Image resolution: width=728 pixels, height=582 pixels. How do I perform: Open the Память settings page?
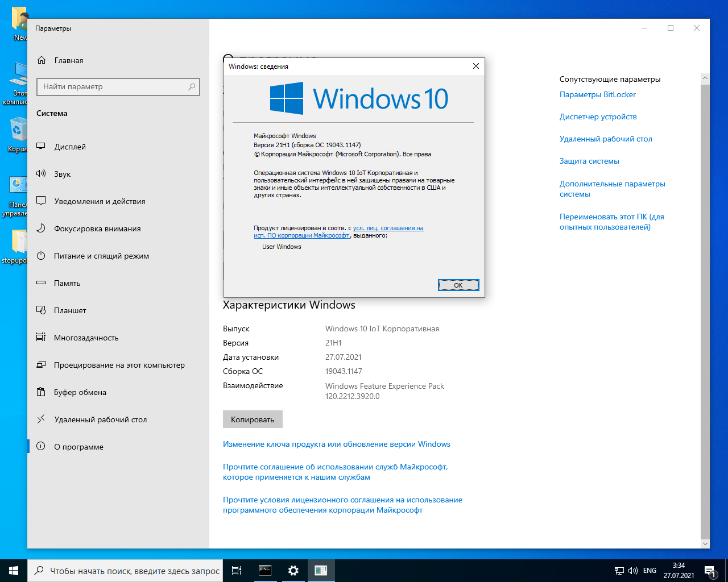point(67,283)
